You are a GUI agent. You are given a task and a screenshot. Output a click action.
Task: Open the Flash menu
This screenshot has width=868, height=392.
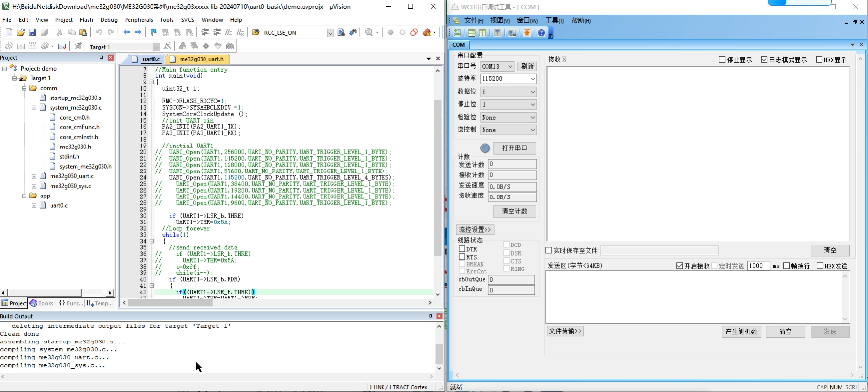tap(86, 20)
